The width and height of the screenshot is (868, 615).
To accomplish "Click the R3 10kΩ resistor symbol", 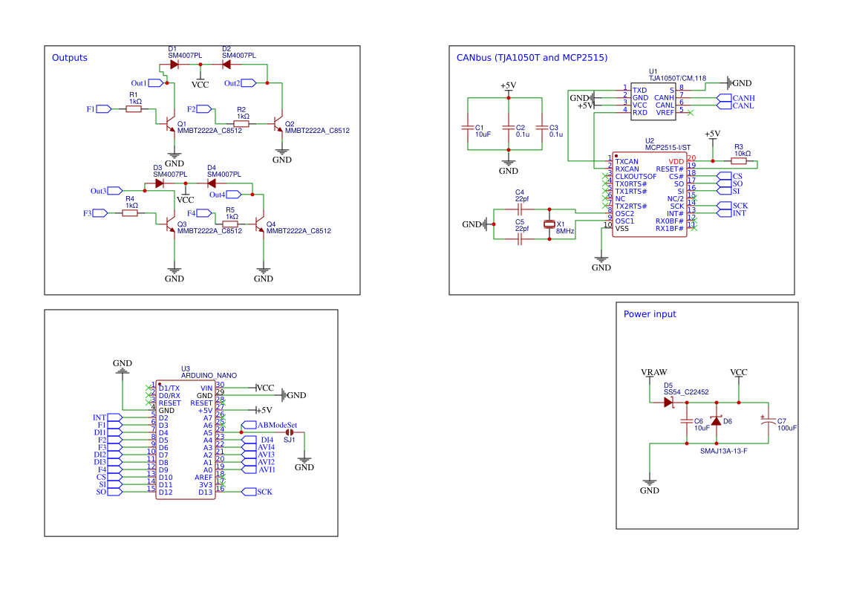I will point(738,161).
